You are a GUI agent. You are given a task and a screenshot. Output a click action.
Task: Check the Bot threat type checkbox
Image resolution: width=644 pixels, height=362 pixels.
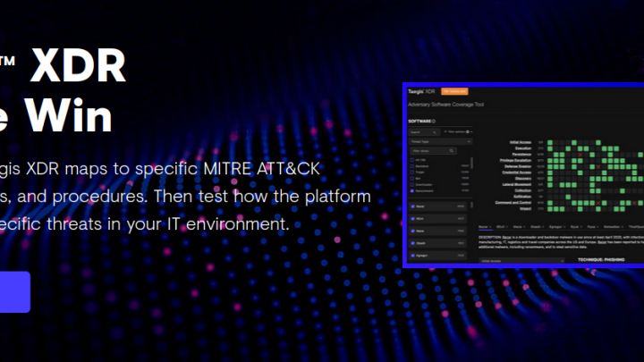click(x=412, y=179)
